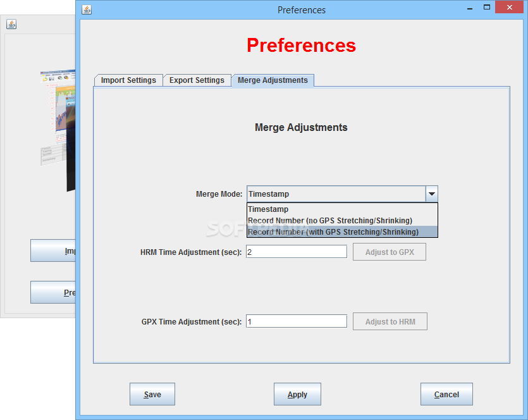The width and height of the screenshot is (528, 420).
Task: Click the 'Merge Adjustments' panel heading
Action: pos(301,127)
